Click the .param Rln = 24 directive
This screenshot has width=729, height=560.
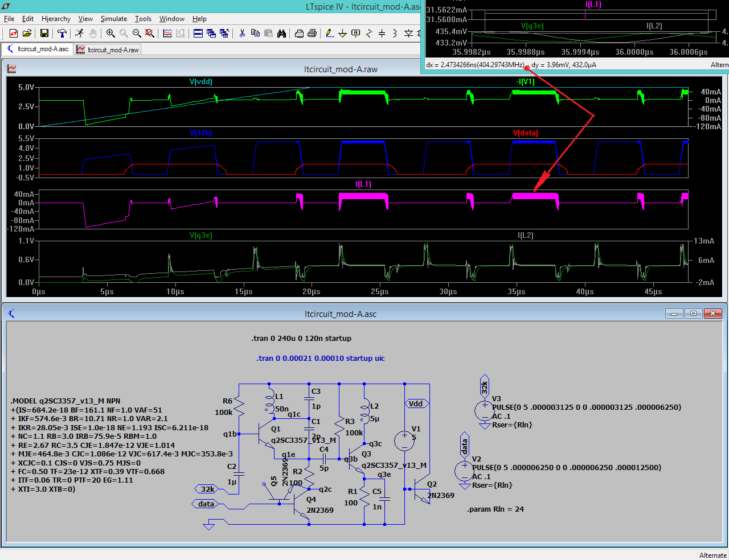pos(495,509)
